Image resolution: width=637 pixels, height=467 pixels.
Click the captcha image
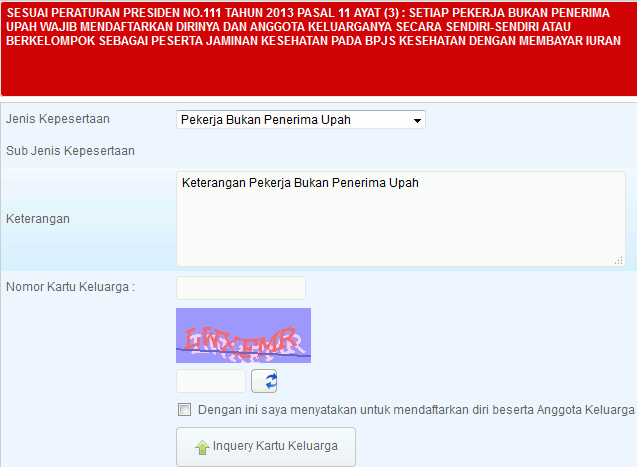coord(243,335)
